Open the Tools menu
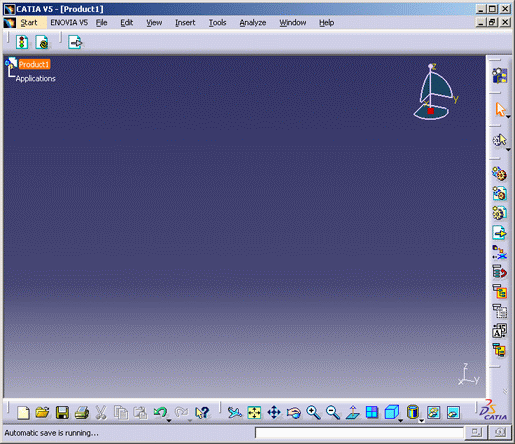 217,23
